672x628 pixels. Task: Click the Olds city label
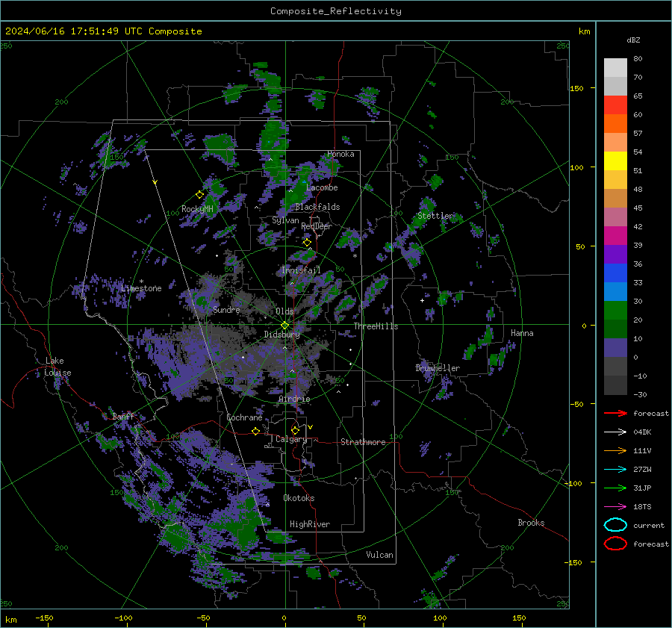(x=284, y=311)
